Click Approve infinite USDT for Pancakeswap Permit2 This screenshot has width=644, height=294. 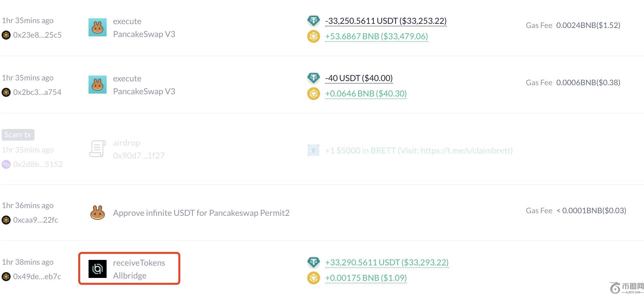201,213
